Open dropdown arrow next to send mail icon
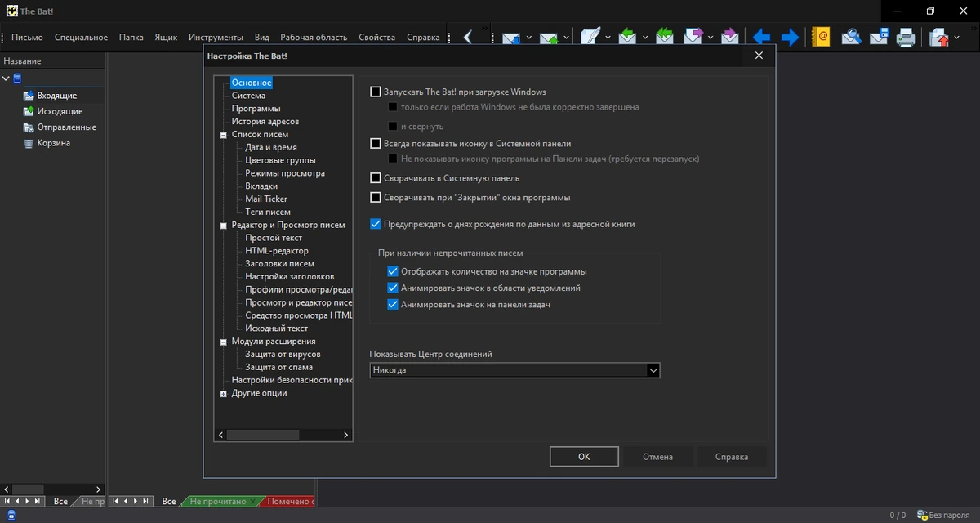 pos(567,37)
